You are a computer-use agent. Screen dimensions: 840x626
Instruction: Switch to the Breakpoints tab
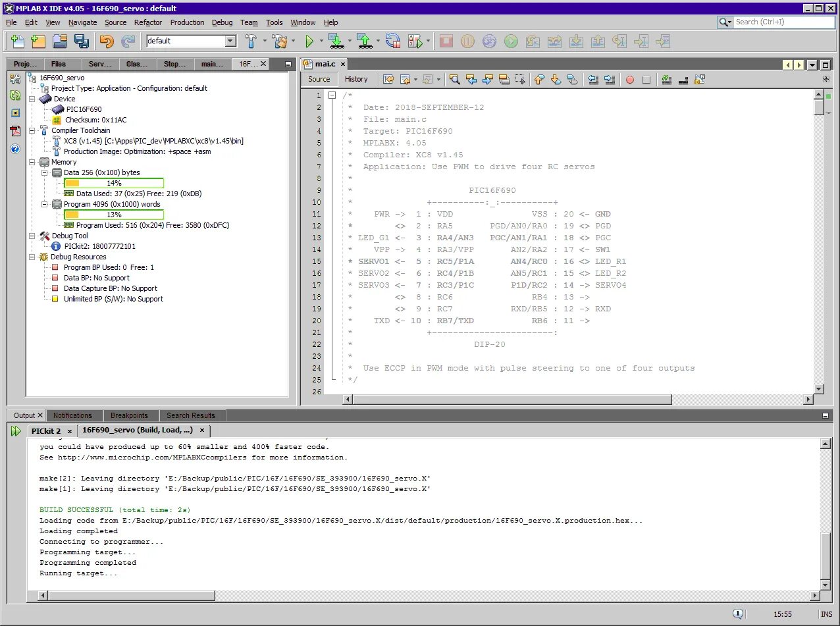pos(129,415)
